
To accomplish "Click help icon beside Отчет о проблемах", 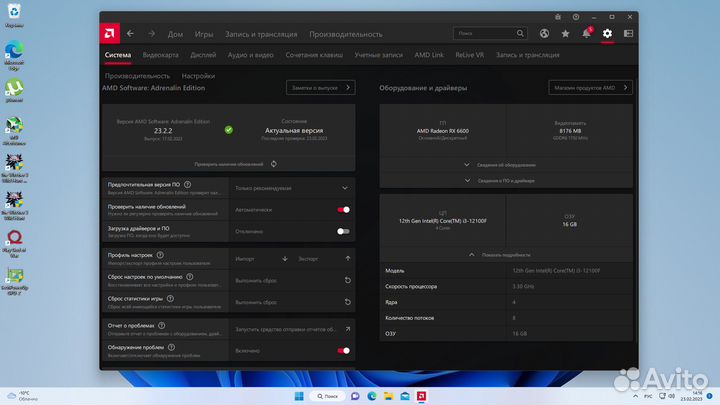I will 162,326.
